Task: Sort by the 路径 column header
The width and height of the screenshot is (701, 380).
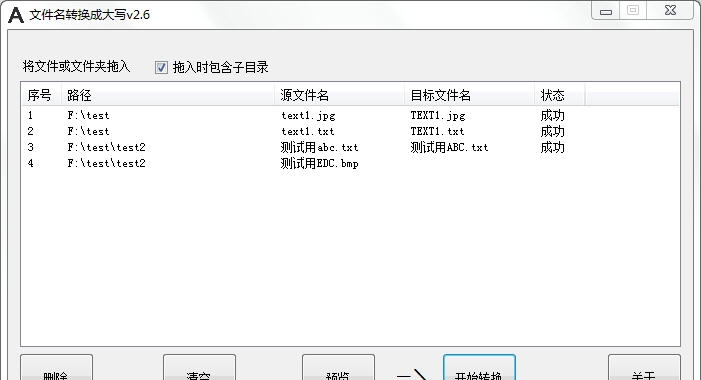Action: click(x=168, y=95)
